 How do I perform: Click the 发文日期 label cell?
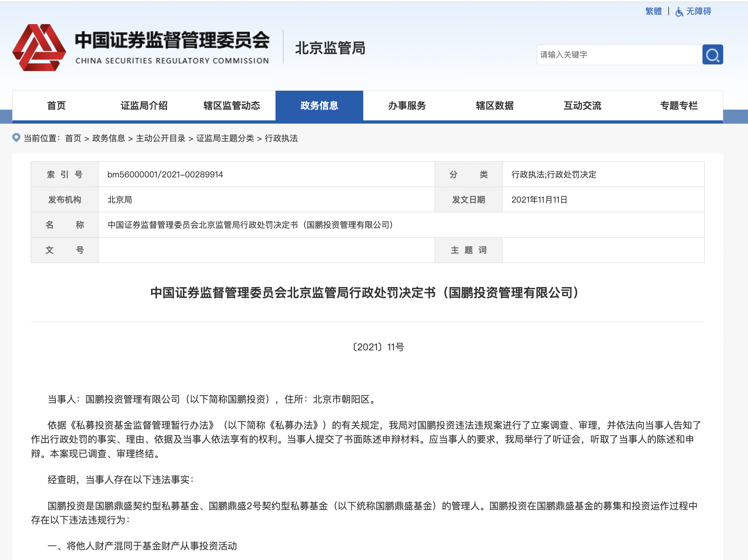click(468, 200)
